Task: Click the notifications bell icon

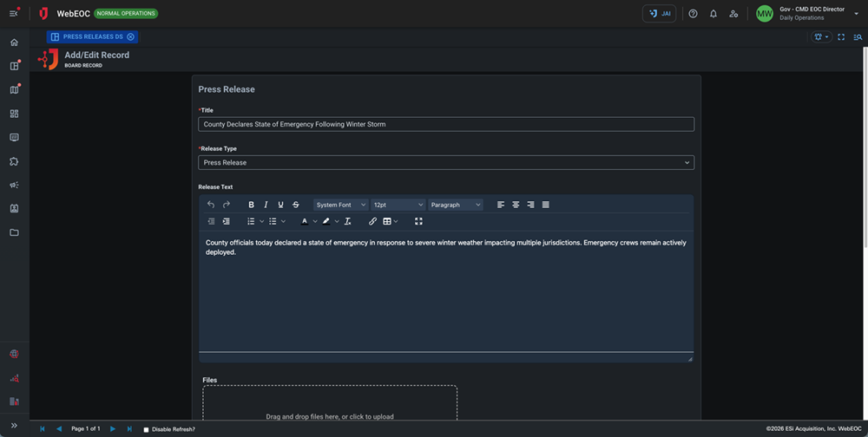Action: [x=713, y=14]
